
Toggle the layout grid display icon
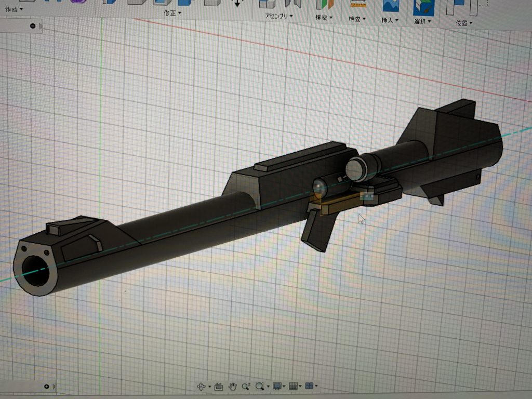click(x=293, y=387)
